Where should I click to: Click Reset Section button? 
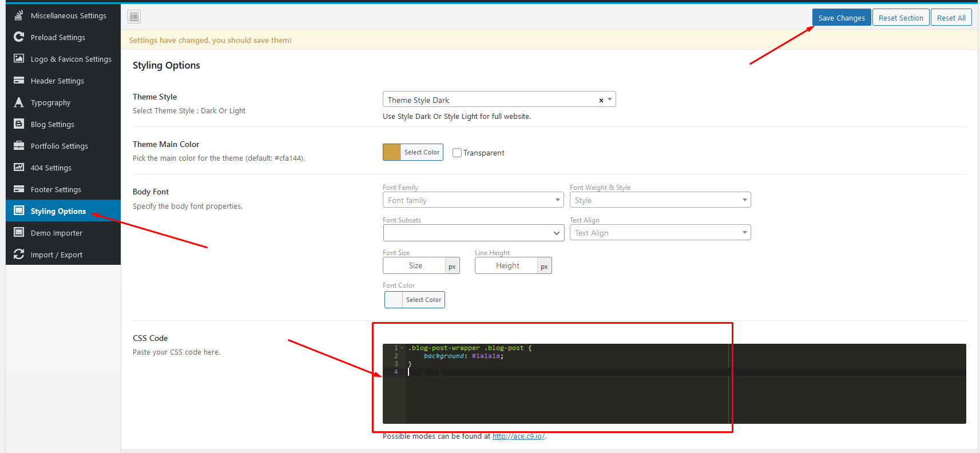coord(900,18)
